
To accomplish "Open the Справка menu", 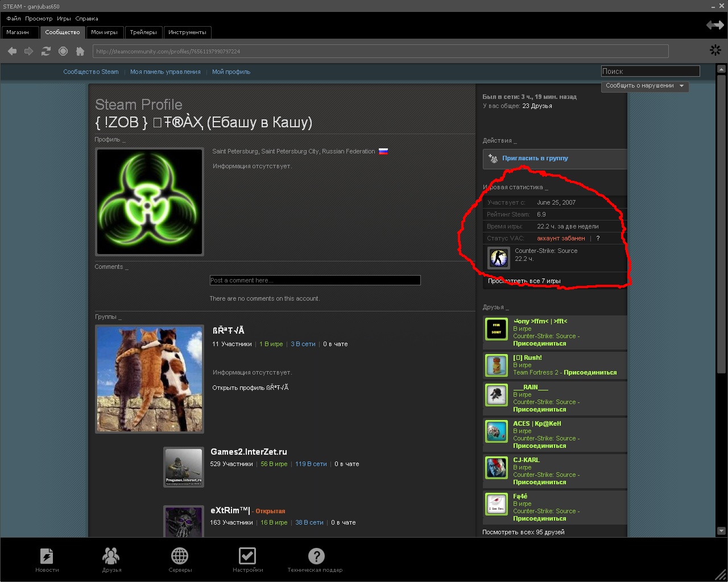I will tap(86, 19).
